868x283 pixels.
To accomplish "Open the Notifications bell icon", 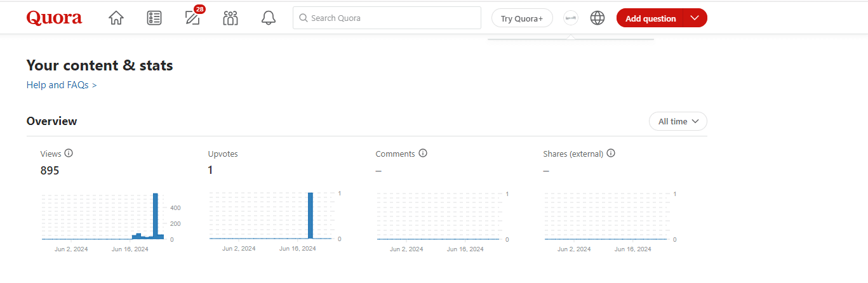I will 269,18.
